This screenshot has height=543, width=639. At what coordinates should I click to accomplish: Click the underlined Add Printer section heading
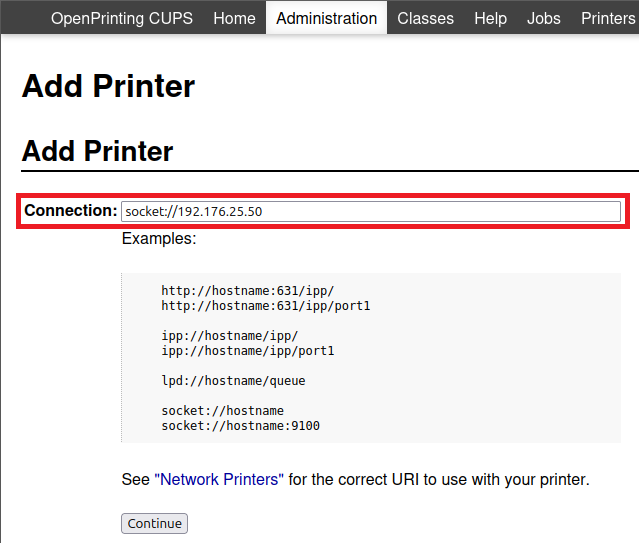tap(97, 151)
